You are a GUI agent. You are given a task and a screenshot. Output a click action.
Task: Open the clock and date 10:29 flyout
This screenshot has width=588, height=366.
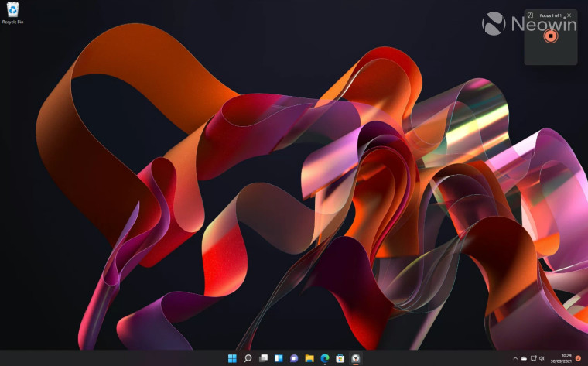561,358
